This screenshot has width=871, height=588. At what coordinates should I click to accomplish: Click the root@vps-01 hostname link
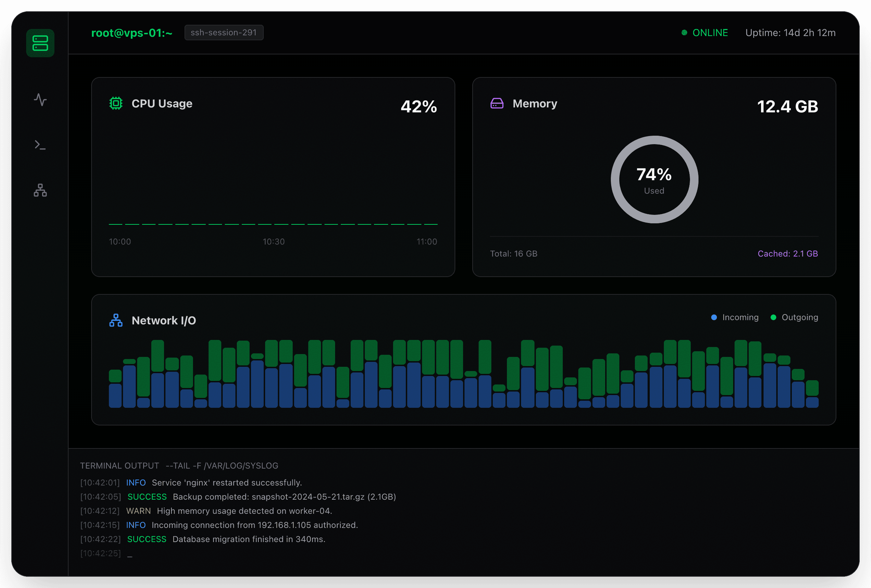132,33
